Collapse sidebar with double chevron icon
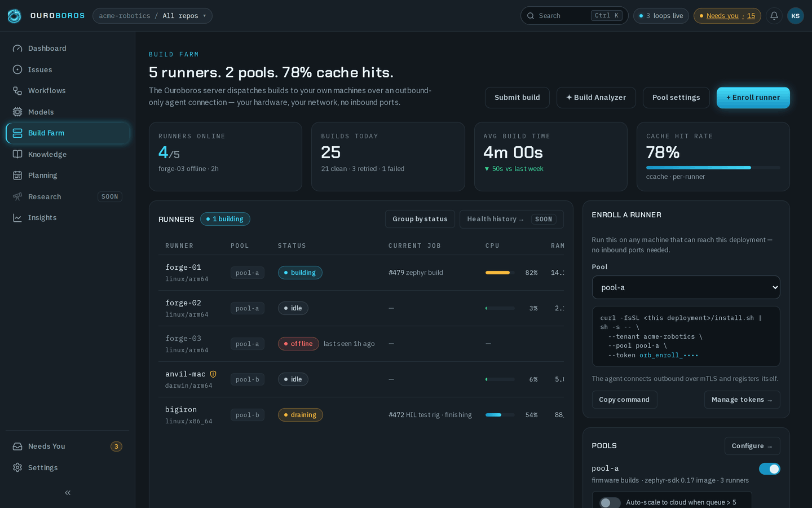The width and height of the screenshot is (812, 508). click(x=68, y=493)
